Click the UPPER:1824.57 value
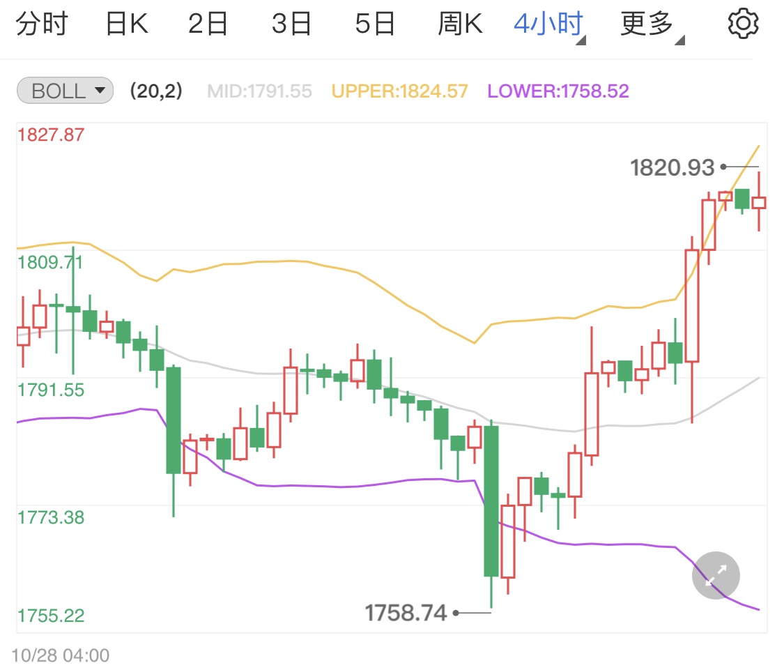Viewport: 784px width, 672px height. 399,91
